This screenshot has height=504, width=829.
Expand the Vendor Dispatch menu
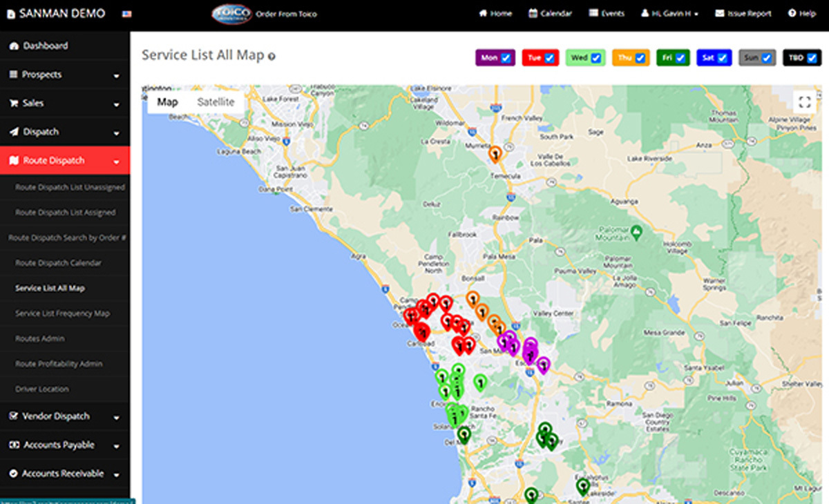(x=65, y=416)
